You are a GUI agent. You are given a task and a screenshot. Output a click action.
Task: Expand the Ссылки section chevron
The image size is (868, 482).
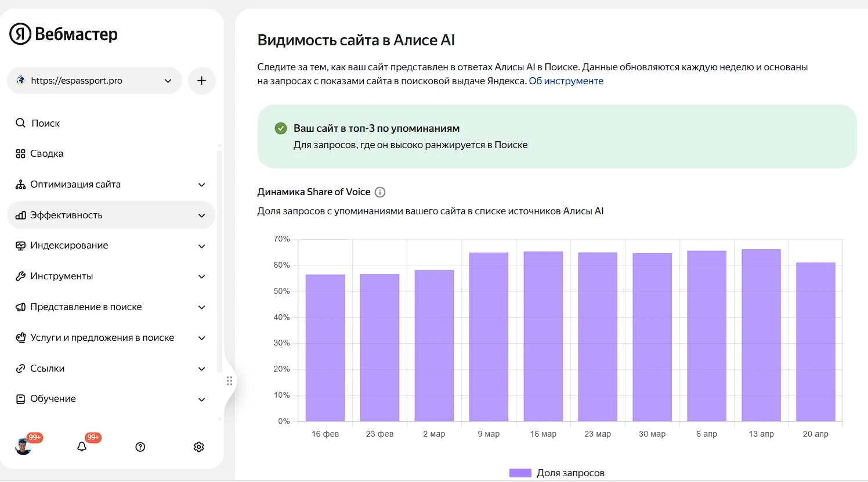(x=202, y=369)
